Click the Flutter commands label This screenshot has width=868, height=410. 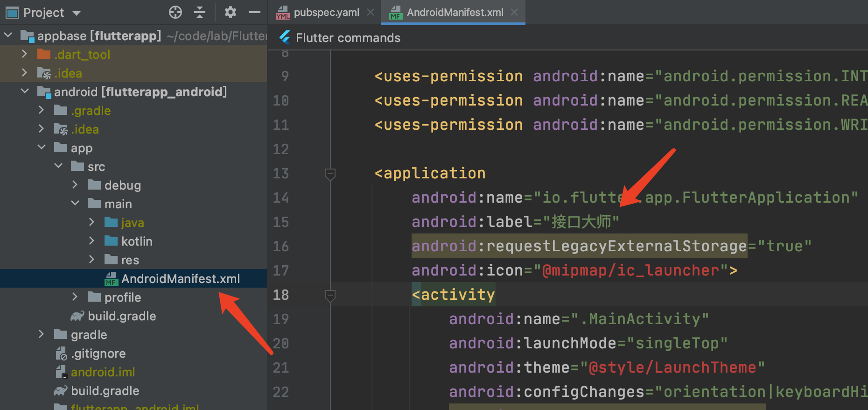coord(348,38)
